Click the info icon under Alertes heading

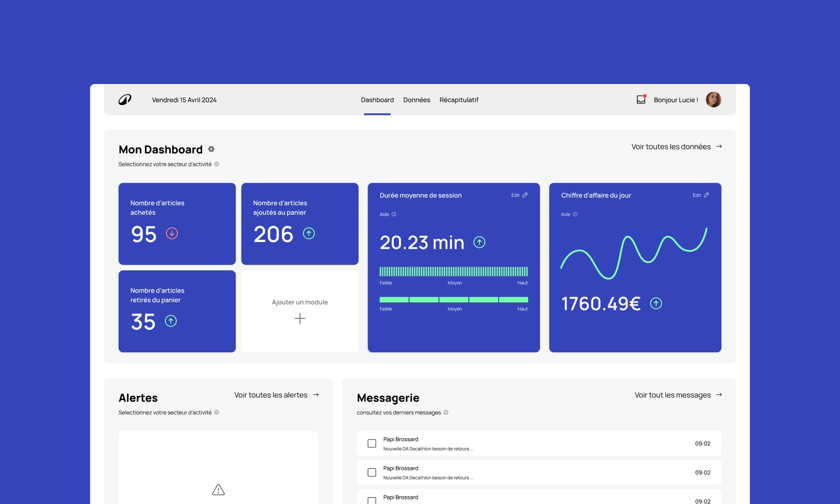click(217, 413)
